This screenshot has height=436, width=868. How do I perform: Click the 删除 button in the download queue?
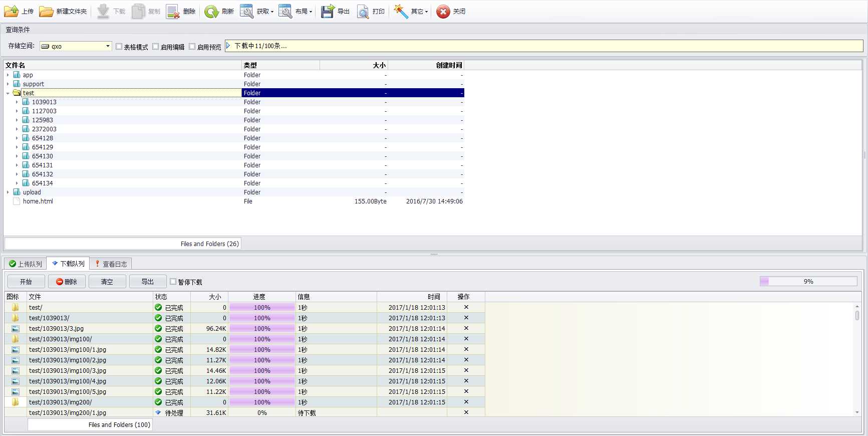coord(67,282)
